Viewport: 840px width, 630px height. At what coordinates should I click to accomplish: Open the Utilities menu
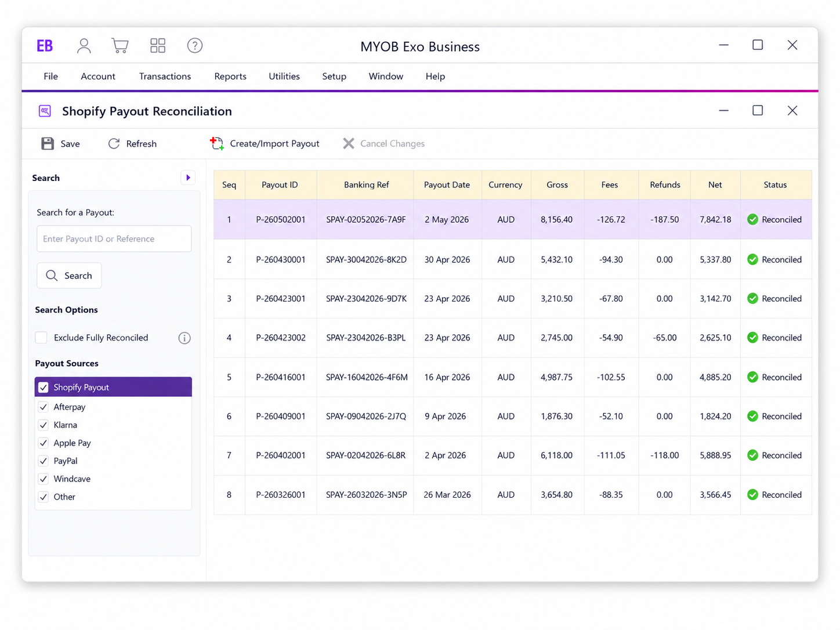click(x=284, y=77)
